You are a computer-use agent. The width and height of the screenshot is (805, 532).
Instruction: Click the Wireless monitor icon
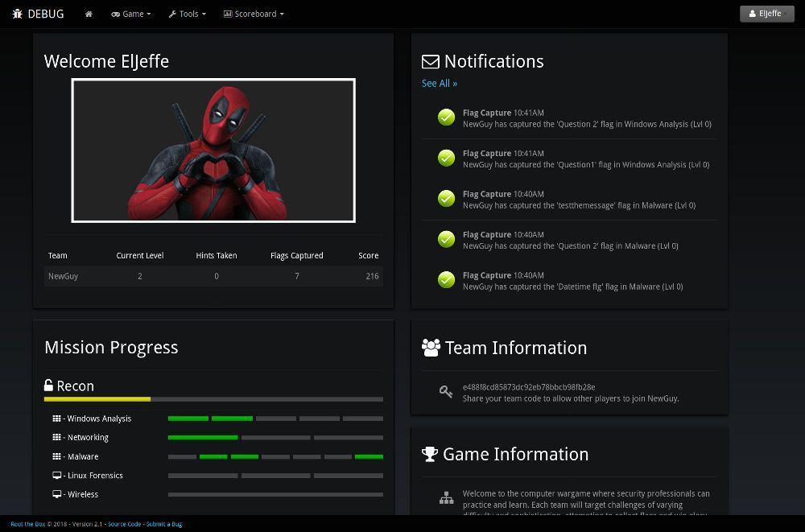57,494
